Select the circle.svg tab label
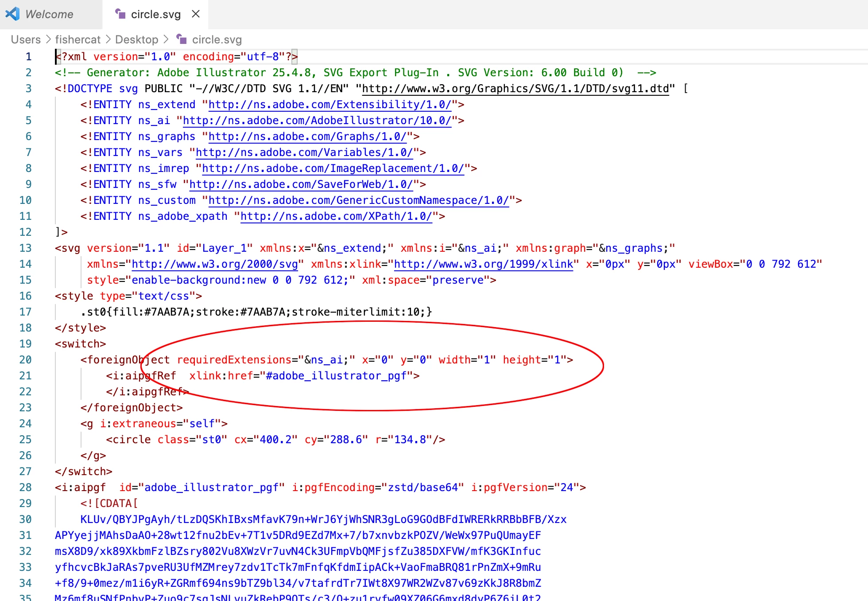 tap(156, 14)
